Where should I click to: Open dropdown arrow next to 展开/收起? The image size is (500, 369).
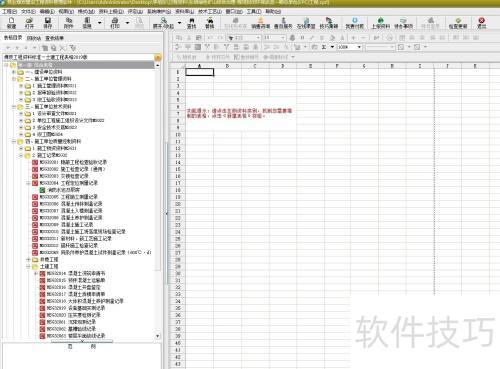(179, 23)
